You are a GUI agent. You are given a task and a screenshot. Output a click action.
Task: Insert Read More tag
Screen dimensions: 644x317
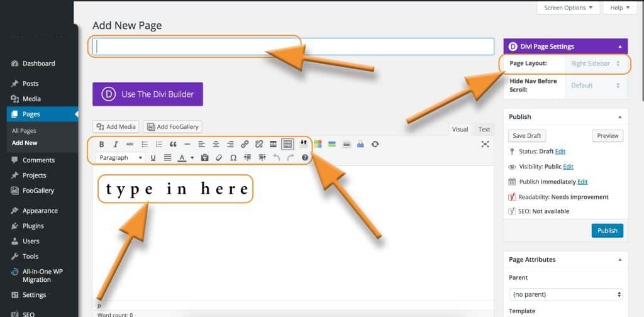tap(273, 144)
